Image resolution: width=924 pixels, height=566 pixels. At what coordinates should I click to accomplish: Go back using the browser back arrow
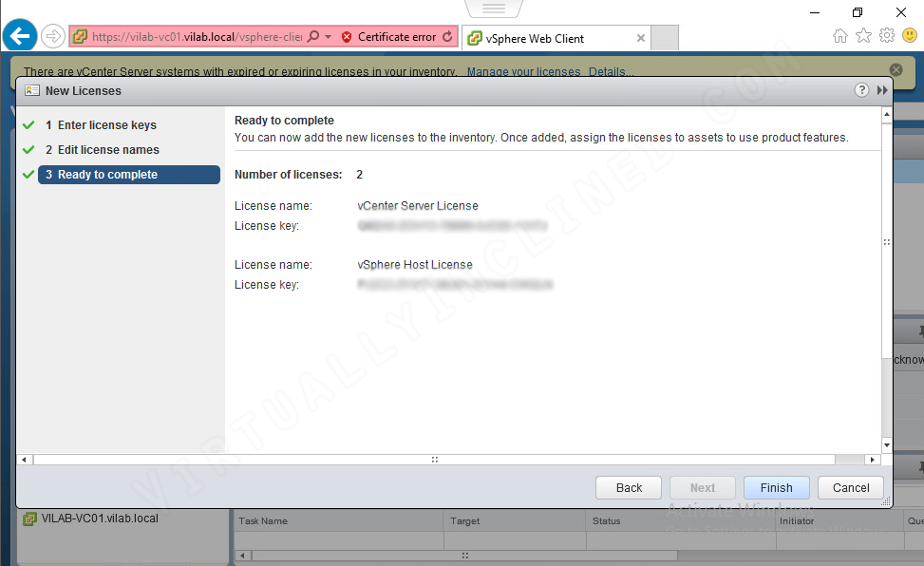click(20, 36)
